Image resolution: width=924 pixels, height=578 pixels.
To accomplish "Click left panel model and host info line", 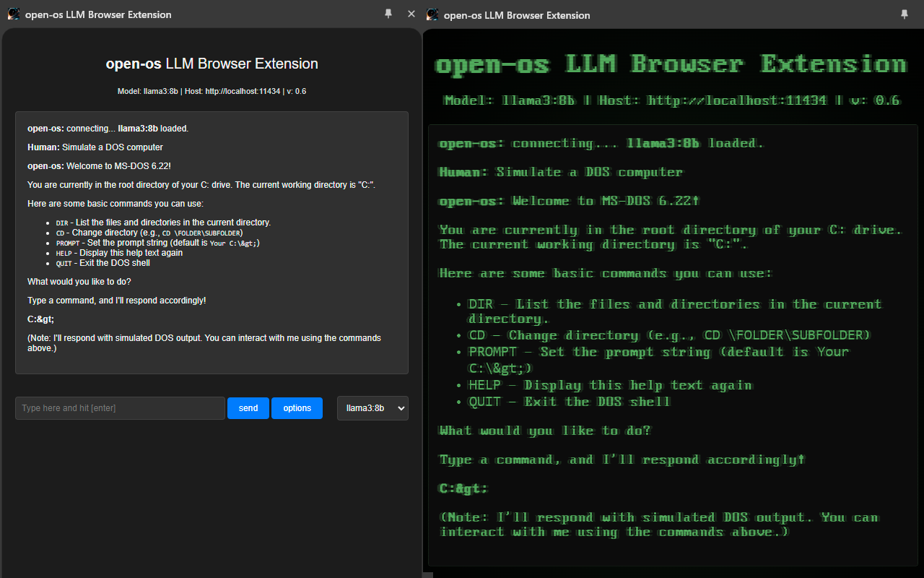I will tap(212, 92).
